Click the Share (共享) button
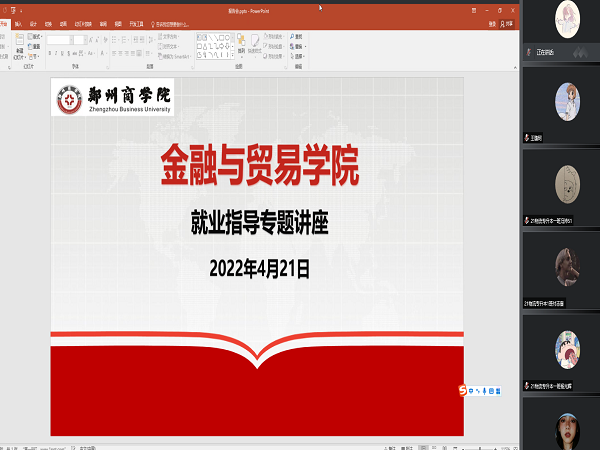Image resolution: width=600 pixels, height=450 pixels. 508,22
